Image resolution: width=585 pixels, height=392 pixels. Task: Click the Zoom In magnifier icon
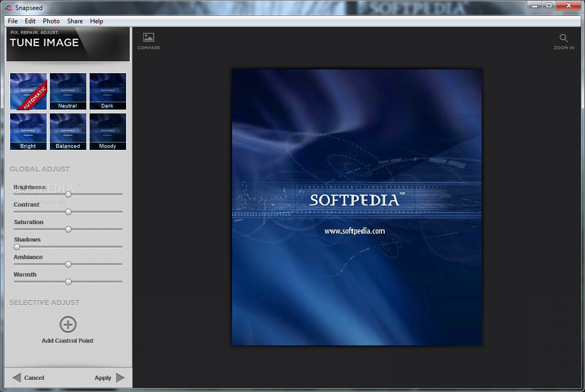(564, 38)
